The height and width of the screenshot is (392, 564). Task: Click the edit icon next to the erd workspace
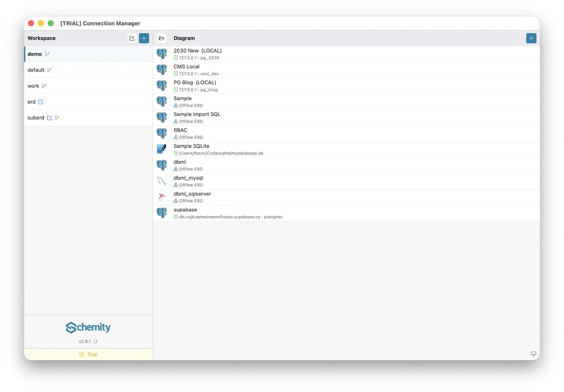(41, 102)
